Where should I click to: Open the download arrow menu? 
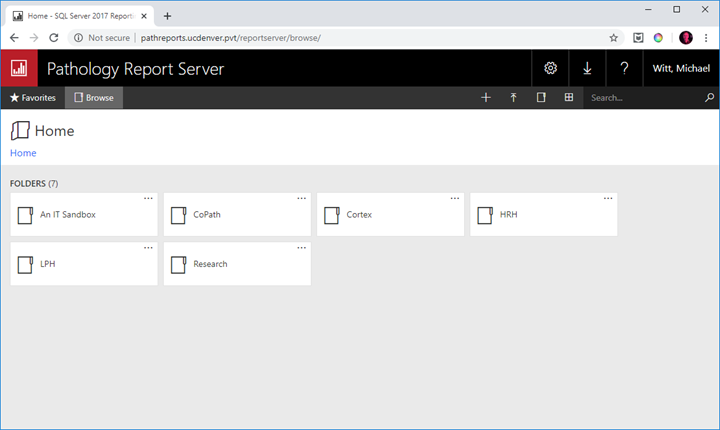[x=587, y=68]
